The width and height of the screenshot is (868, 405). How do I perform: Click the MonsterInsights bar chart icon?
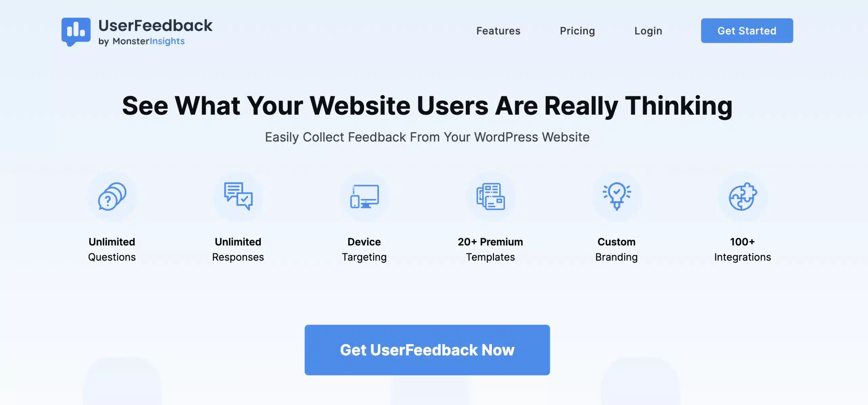tap(76, 31)
